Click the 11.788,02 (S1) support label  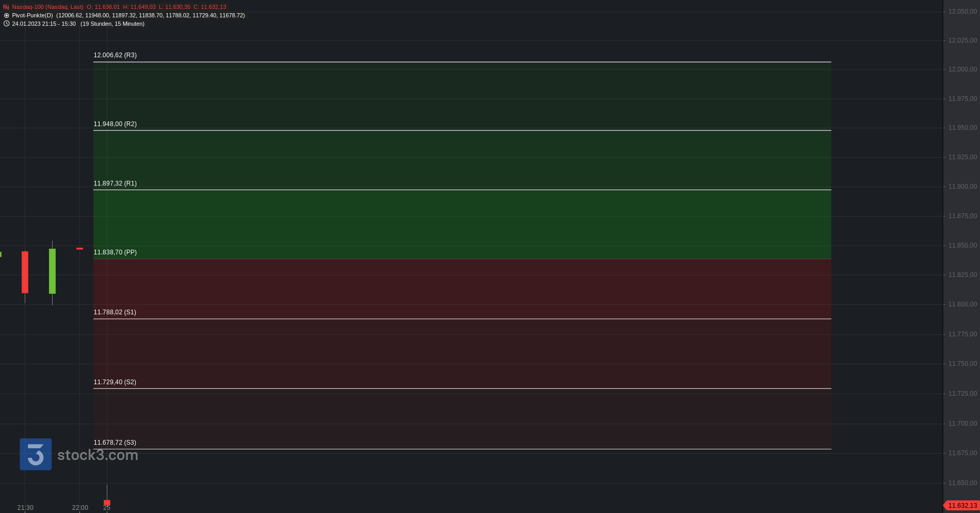pyautogui.click(x=115, y=312)
